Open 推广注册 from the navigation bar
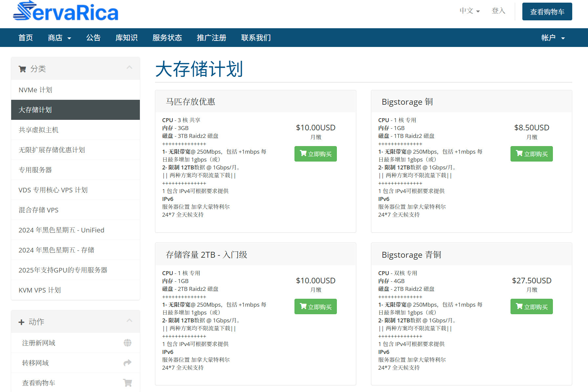This screenshot has width=588, height=392. click(x=211, y=38)
